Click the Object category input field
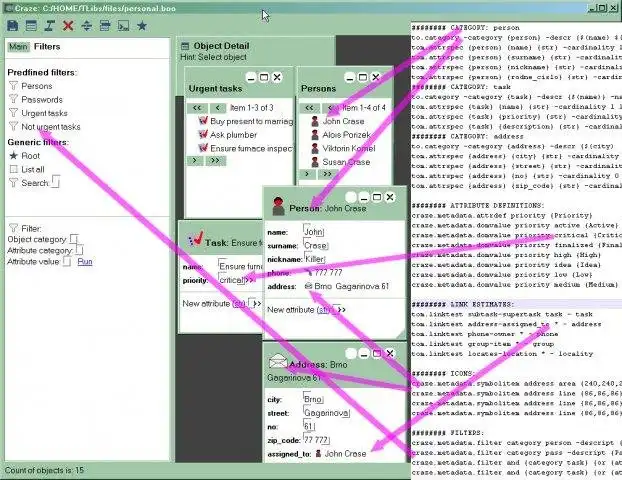622x480 pixels. click(74, 238)
